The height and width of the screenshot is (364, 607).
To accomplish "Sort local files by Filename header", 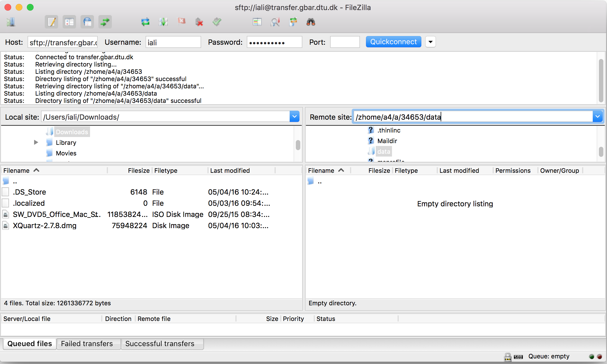I will [55, 171].
